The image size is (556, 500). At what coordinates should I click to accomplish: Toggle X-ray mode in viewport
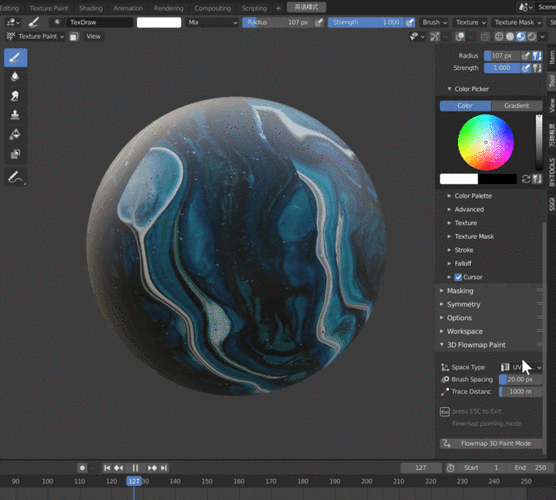[485, 37]
